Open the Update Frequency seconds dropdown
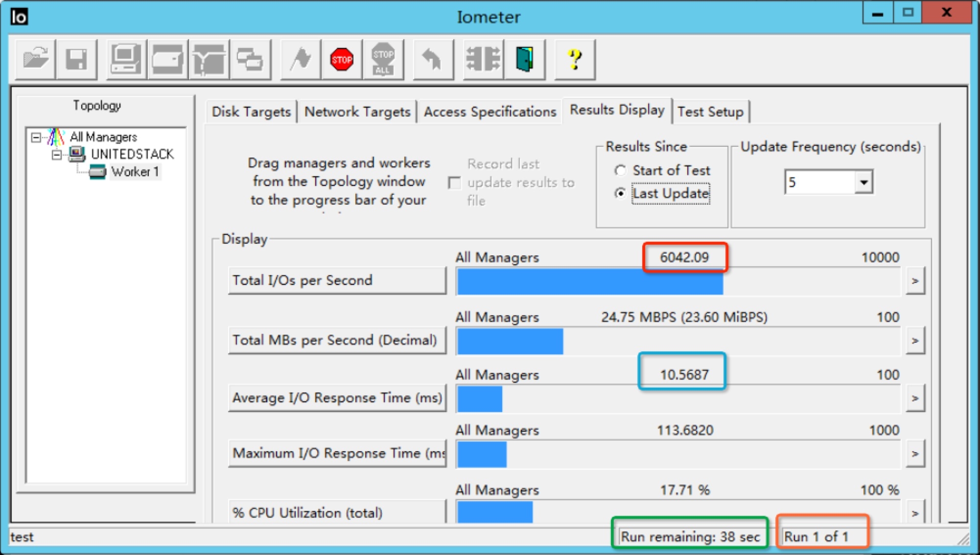This screenshot has width=980, height=555. pyautogui.click(x=863, y=183)
